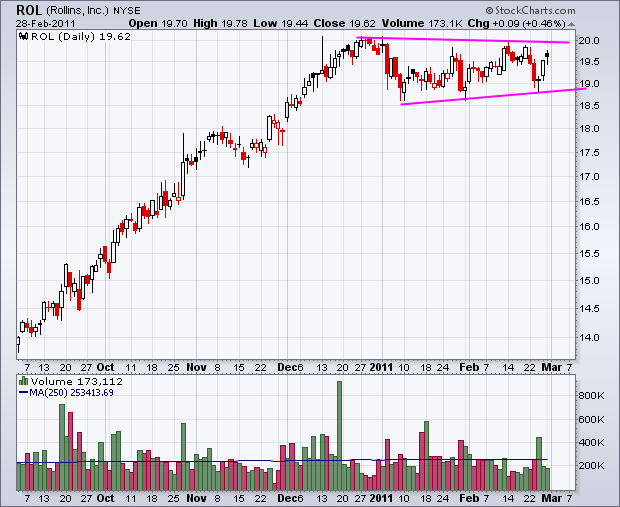The width and height of the screenshot is (620, 507).
Task: Click the Oct label under the volume panel
Action: (x=105, y=498)
